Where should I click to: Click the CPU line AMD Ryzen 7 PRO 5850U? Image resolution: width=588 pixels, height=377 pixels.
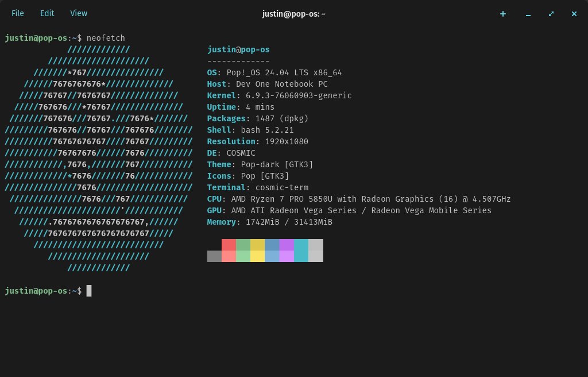coord(359,199)
